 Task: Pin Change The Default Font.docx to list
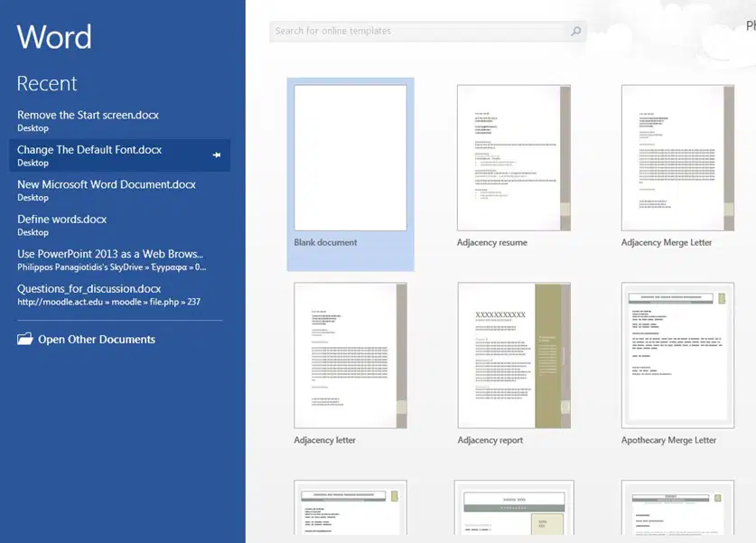(217, 154)
